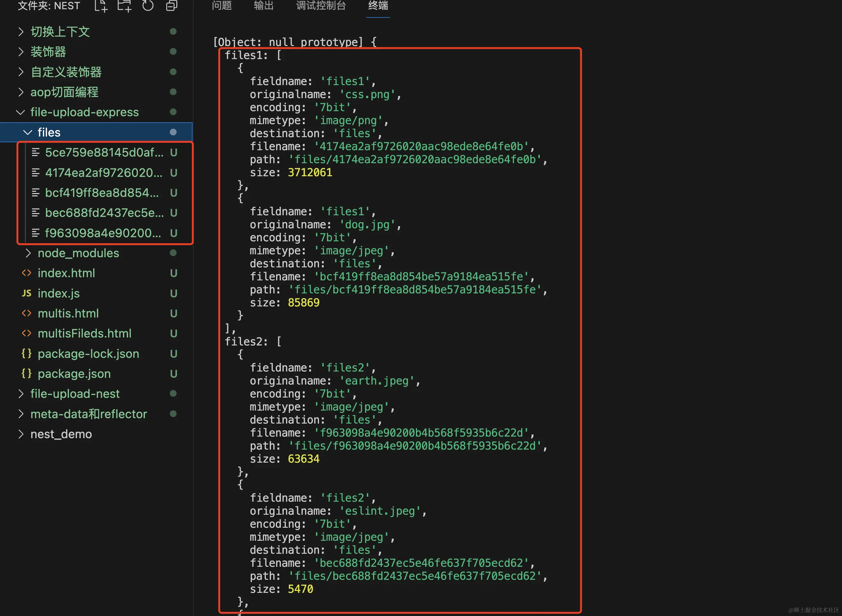Expand the 自定义装饰器 folder
The height and width of the screenshot is (616, 842).
pyautogui.click(x=21, y=72)
